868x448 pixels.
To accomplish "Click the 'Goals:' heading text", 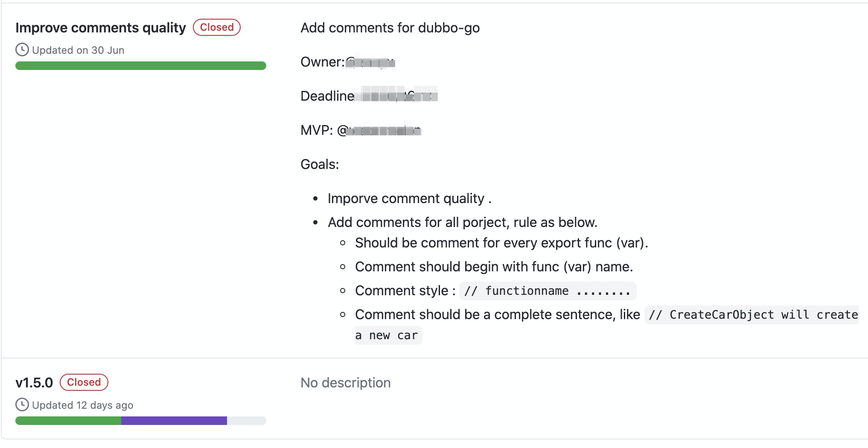I will 320,164.
